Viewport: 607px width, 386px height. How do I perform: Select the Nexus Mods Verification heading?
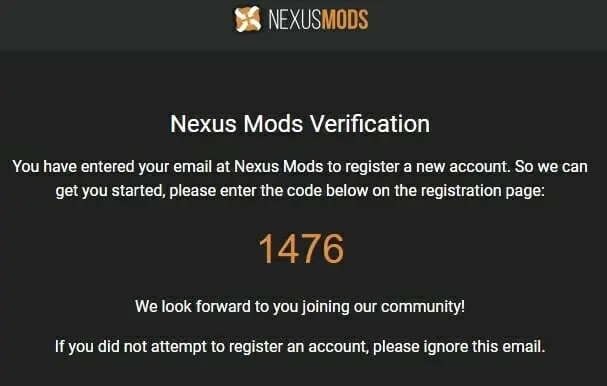[x=300, y=124]
